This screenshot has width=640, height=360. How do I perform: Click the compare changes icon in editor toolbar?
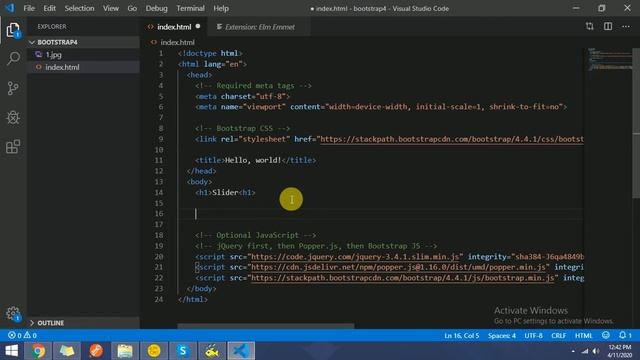click(589, 27)
